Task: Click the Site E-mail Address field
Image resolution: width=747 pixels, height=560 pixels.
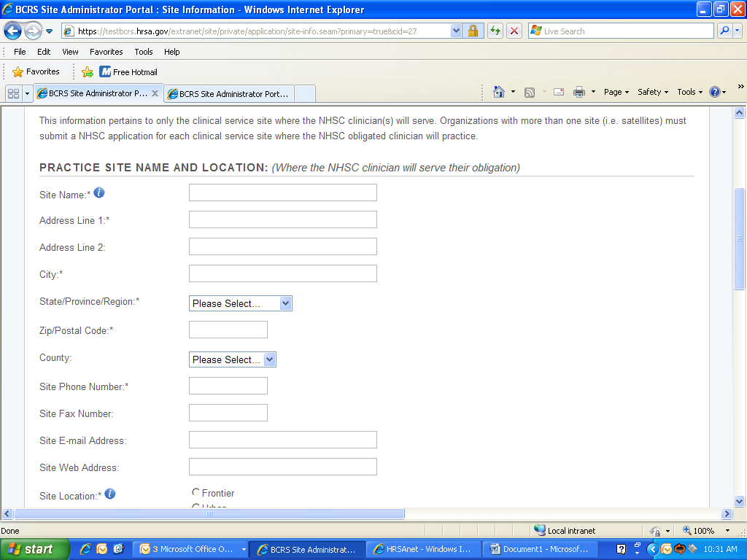Action: 282,440
